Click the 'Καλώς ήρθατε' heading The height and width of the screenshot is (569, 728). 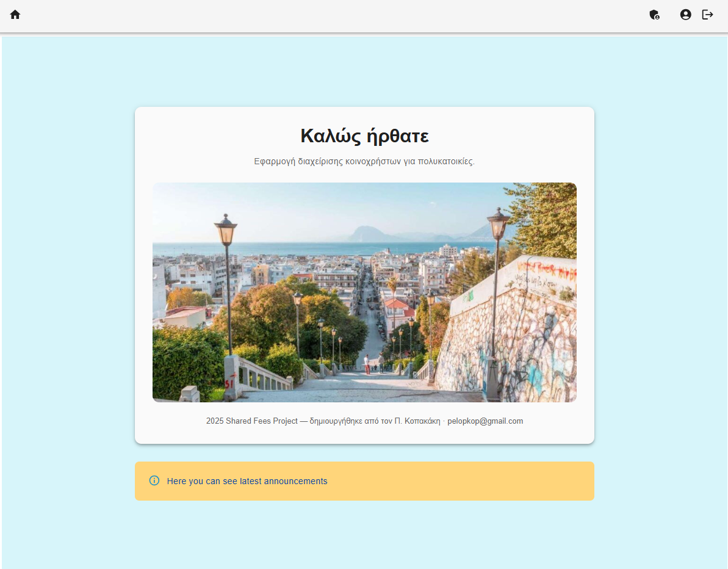[x=364, y=136]
